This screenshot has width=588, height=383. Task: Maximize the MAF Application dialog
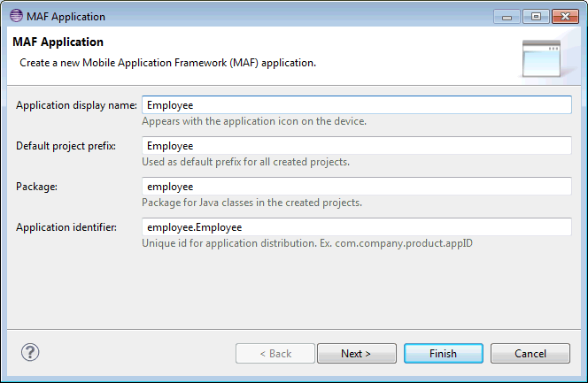[536, 17]
